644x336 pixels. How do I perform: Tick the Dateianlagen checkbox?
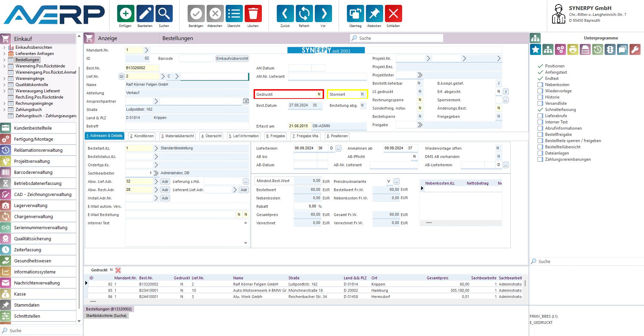(540, 153)
